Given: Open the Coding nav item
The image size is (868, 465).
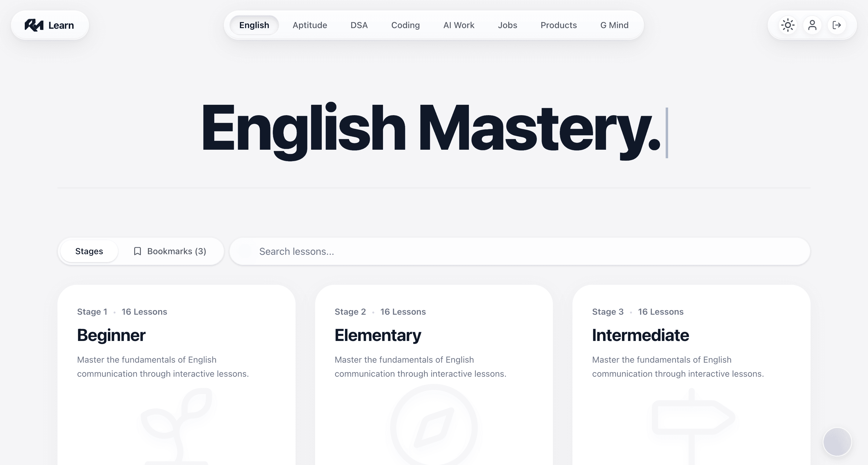Looking at the screenshot, I should (405, 25).
